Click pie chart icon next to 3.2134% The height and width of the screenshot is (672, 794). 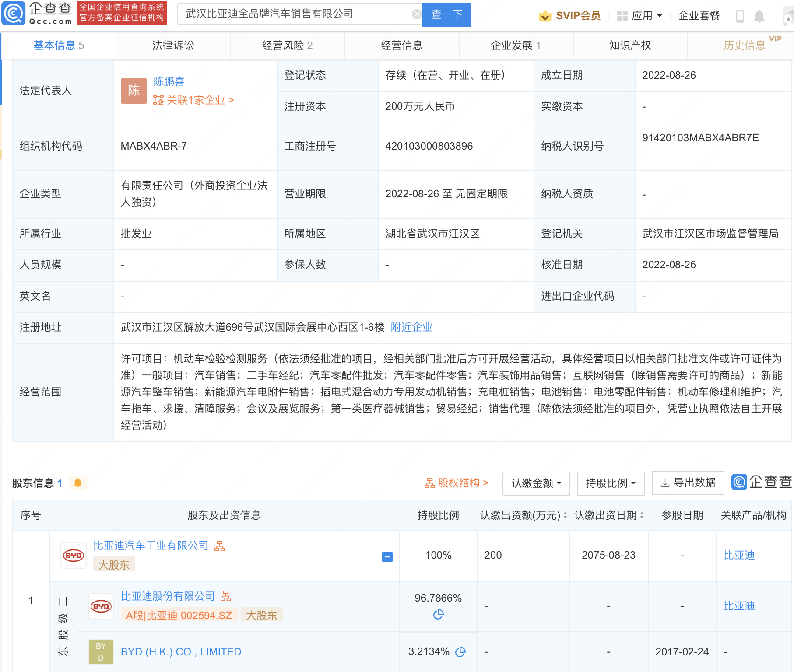[x=460, y=652]
